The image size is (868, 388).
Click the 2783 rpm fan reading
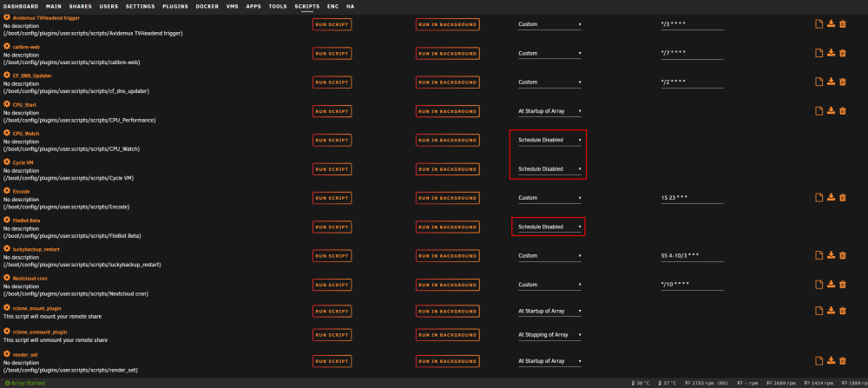(707, 383)
